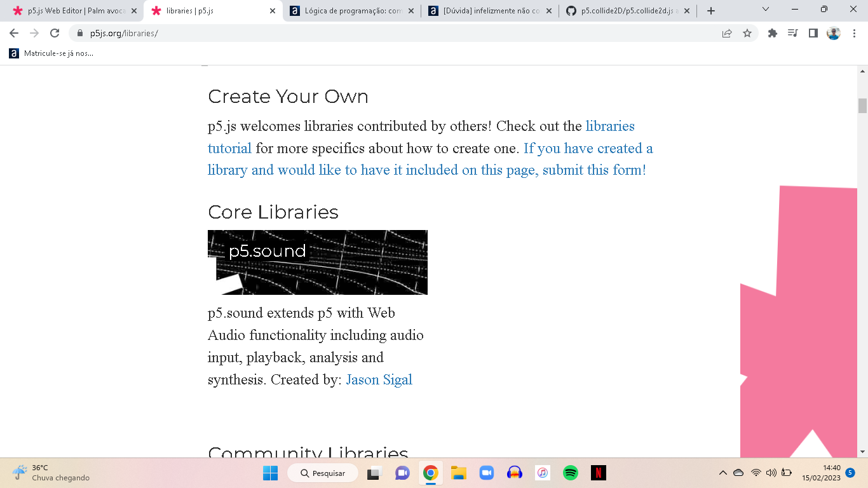This screenshot has width=868, height=488.
Task: Open the Matricule-se já nos bookmark
Action: pos(51,53)
